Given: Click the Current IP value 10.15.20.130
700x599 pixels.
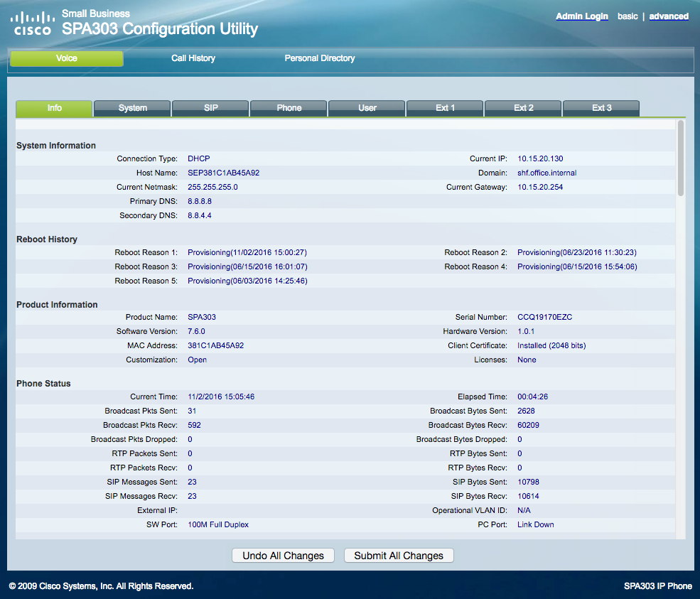Looking at the screenshot, I should pos(540,159).
